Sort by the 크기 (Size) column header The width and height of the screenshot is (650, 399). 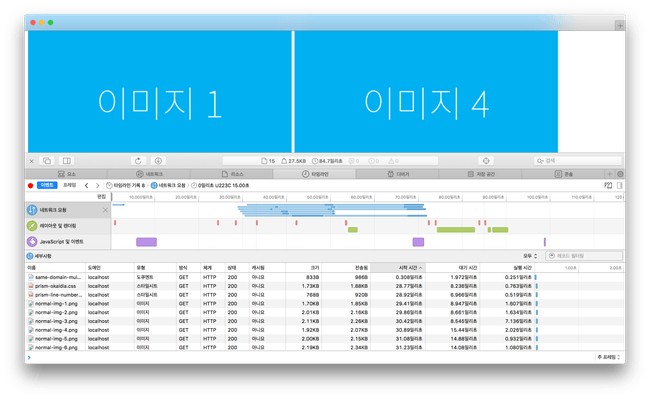303,268
